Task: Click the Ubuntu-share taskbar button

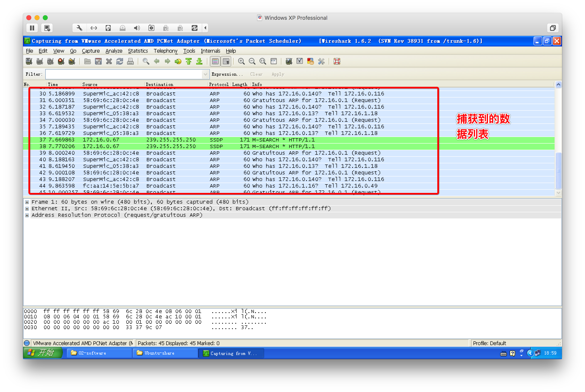Action: [165, 353]
